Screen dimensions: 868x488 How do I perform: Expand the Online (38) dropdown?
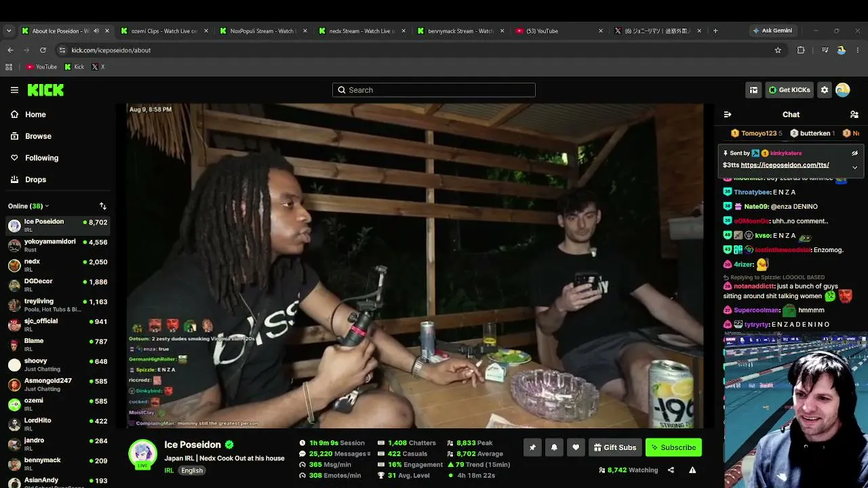[28, 206]
